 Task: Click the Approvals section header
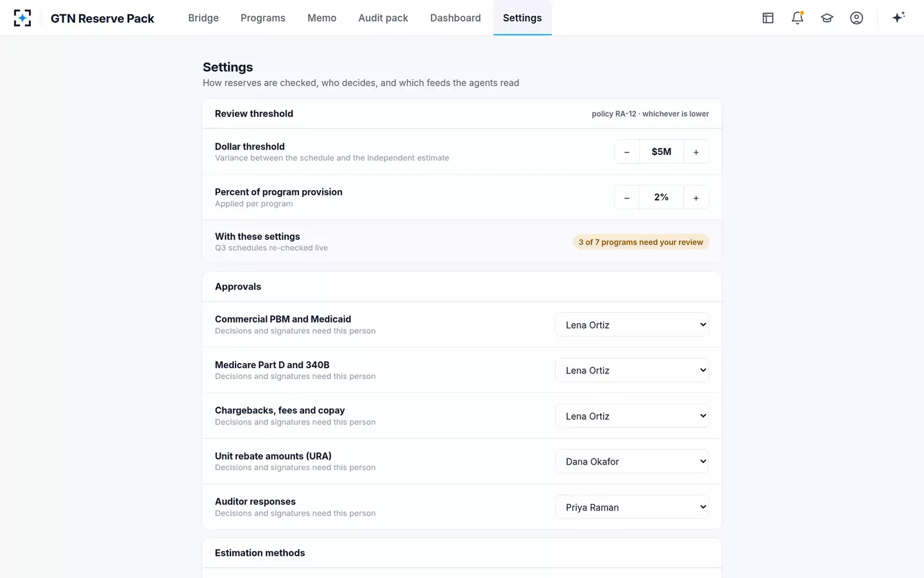point(238,287)
